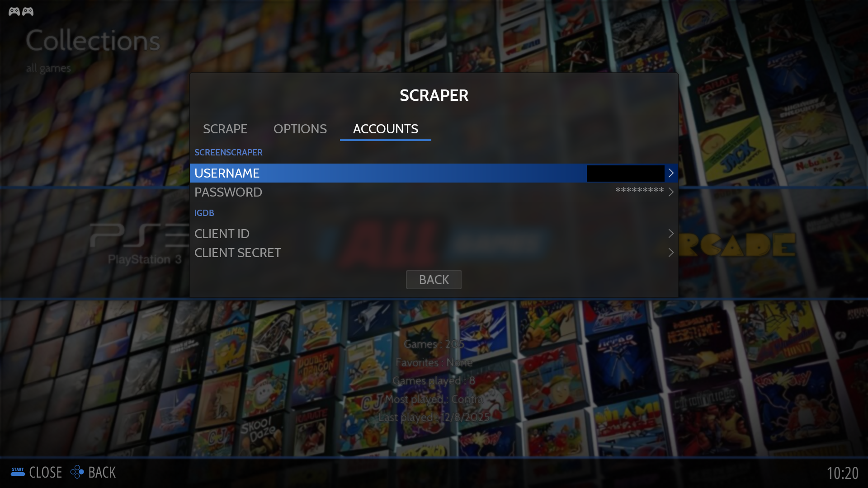This screenshot has height=488, width=868.
Task: Click the BACK button in the Scraper dialog
Action: [434, 280]
